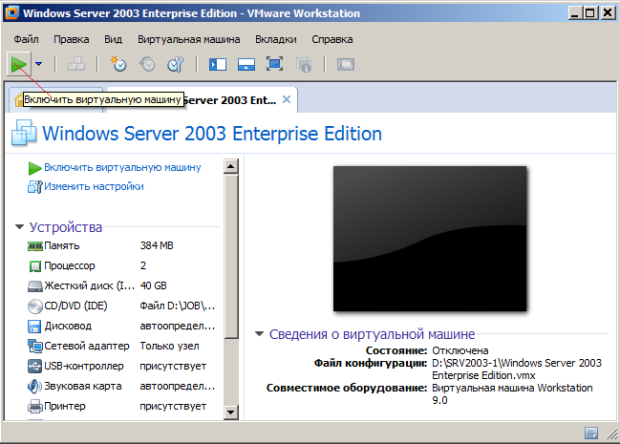Click the revert to snapshot icon

(x=147, y=64)
